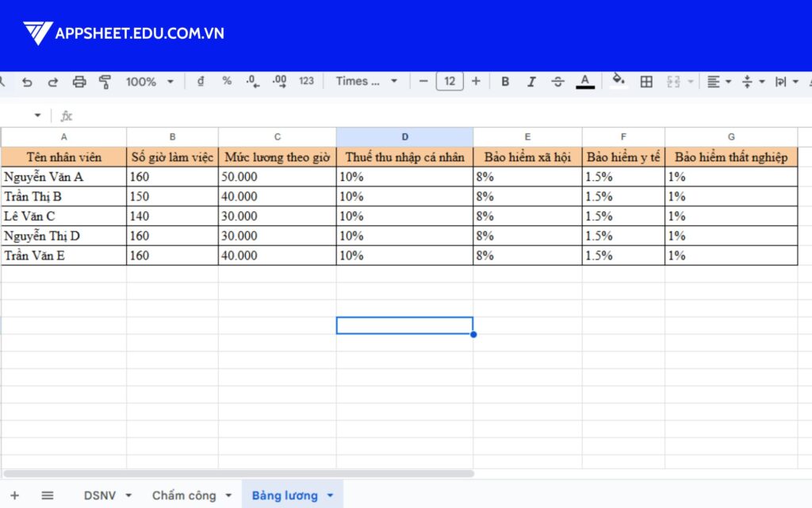Switch to the Chấm công sheet tab
Viewport: 812px width, 508px height.
pos(185,495)
